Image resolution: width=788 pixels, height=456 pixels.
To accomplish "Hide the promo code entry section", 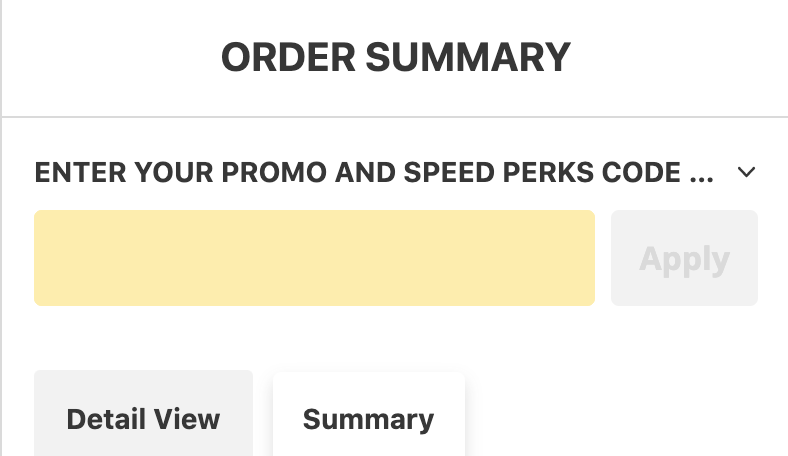I will point(745,173).
